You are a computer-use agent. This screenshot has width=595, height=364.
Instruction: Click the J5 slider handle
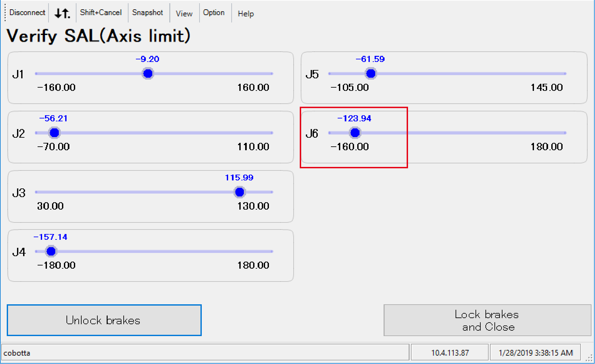[x=371, y=74]
